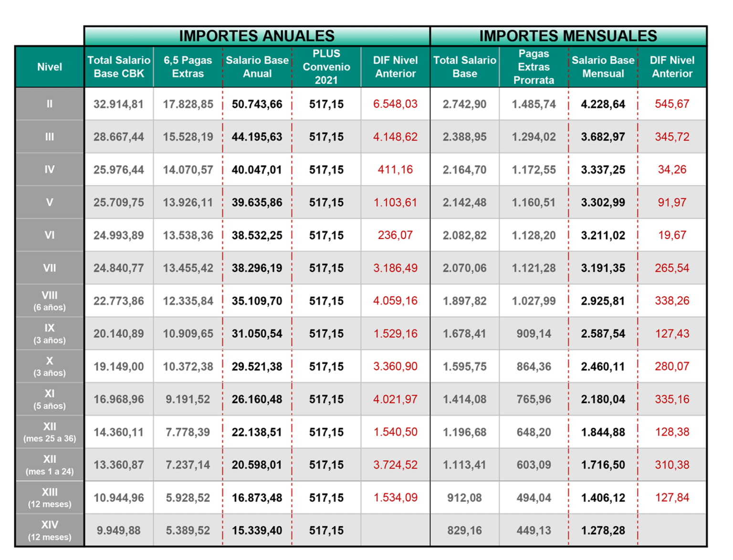Click annual salary 31.050,54
This screenshot has width=733, height=560.
257,334
